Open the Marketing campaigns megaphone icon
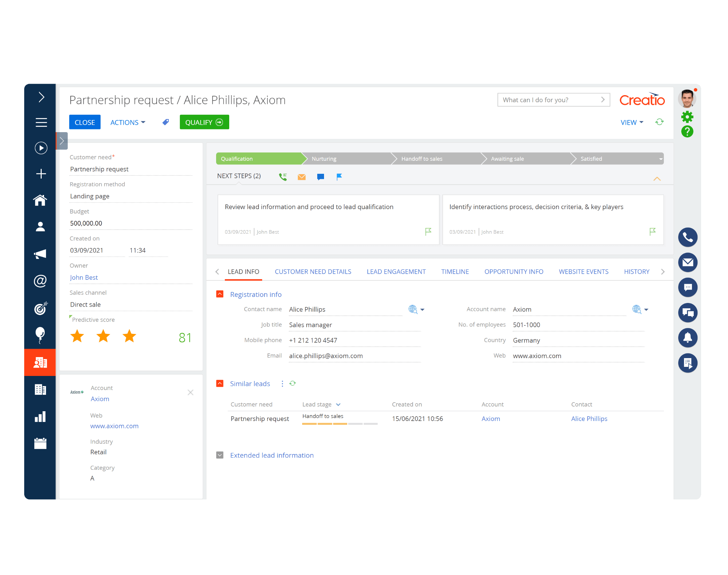The height and width of the screenshot is (575, 728). pos(40,254)
